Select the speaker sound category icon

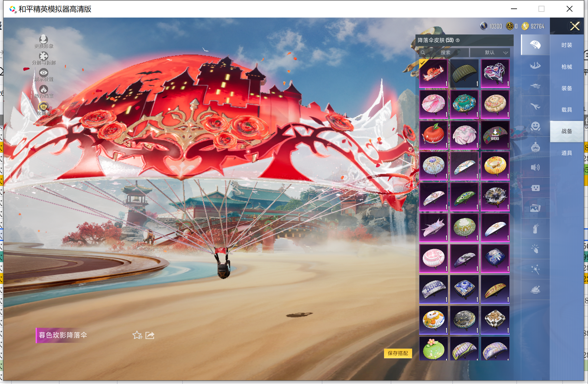[x=535, y=167]
